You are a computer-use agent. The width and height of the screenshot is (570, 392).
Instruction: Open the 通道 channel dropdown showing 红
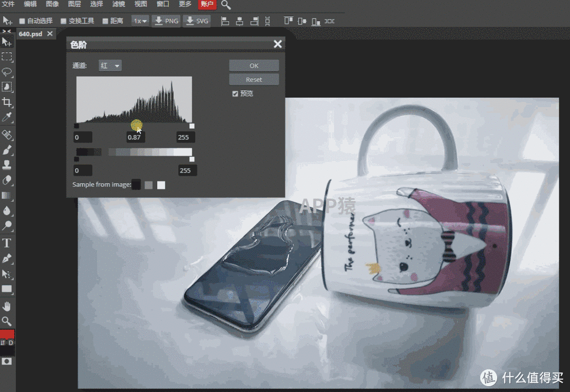110,65
